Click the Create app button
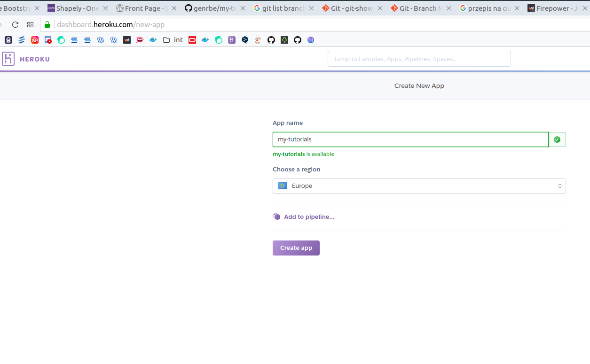Viewport: 590px width, 364px height. click(296, 248)
